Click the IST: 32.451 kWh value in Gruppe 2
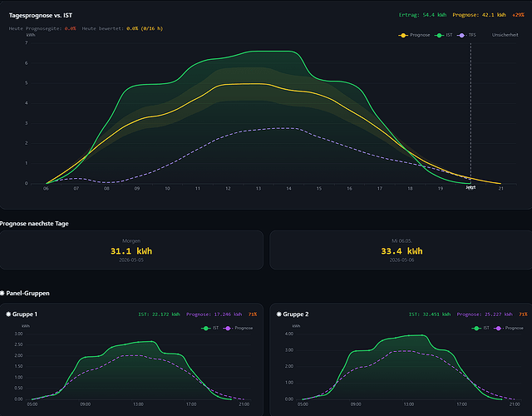Image resolution: width=532 pixels, height=416 pixels. (430, 314)
